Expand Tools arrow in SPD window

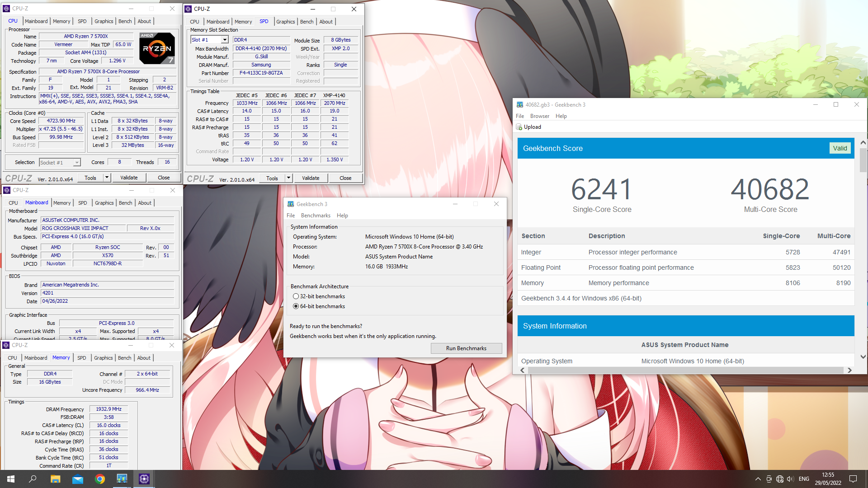pos(288,178)
